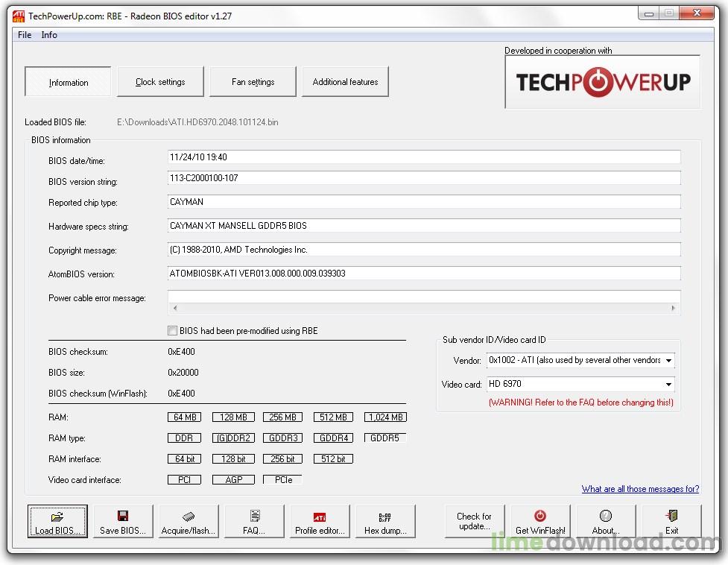This screenshot has height=565, width=728.
Task: Open 'What are all those messages for?' link
Action: [640, 489]
